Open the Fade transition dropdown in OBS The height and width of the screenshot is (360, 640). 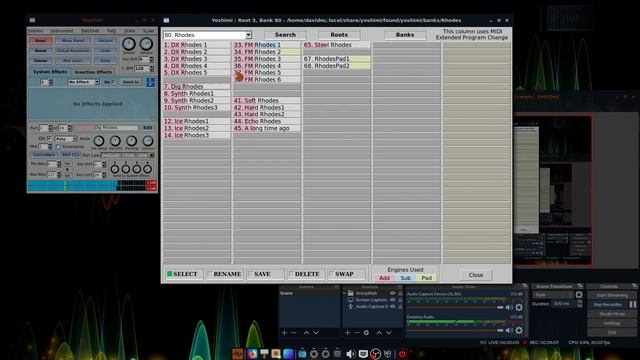click(x=552, y=295)
